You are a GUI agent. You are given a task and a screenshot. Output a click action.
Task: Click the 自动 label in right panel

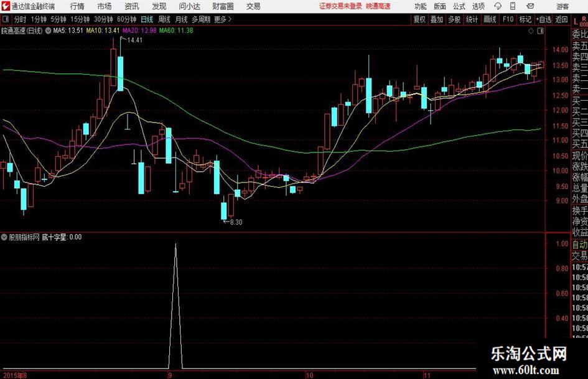580,245
